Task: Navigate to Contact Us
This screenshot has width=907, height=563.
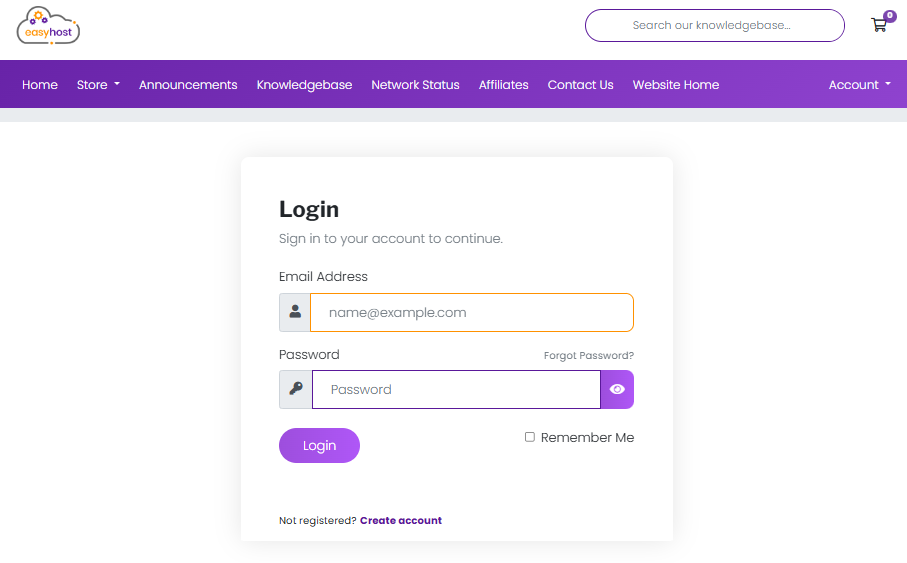Action: pyautogui.click(x=580, y=85)
